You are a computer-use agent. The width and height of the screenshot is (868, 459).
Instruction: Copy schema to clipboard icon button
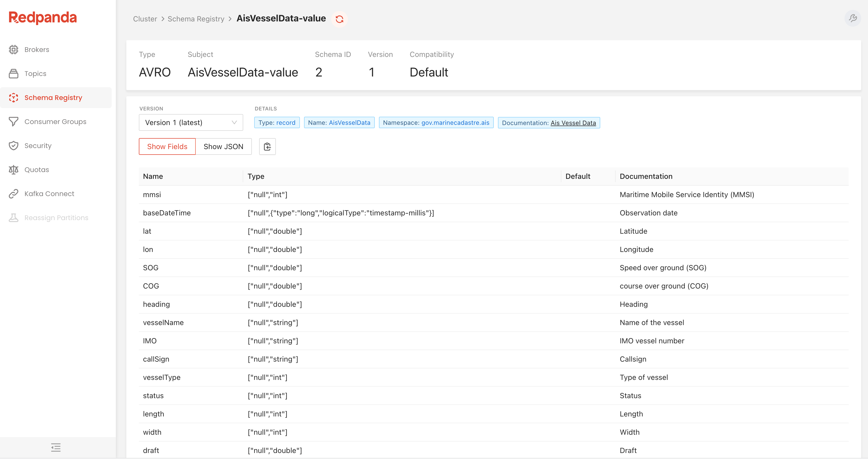coord(267,146)
